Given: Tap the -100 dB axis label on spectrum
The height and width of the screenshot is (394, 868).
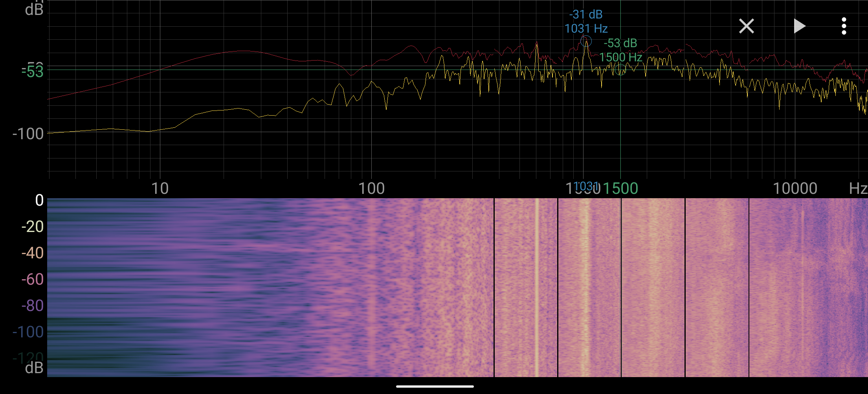Looking at the screenshot, I should tap(28, 134).
